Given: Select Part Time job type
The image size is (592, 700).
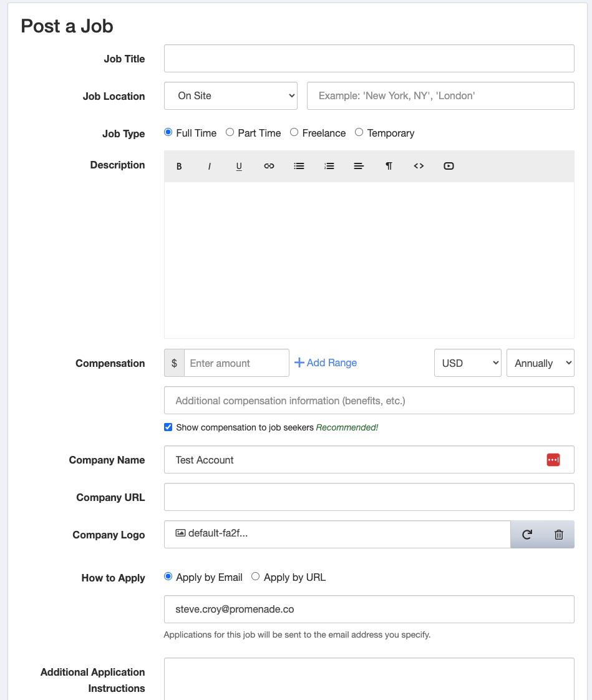Looking at the screenshot, I should [x=230, y=132].
